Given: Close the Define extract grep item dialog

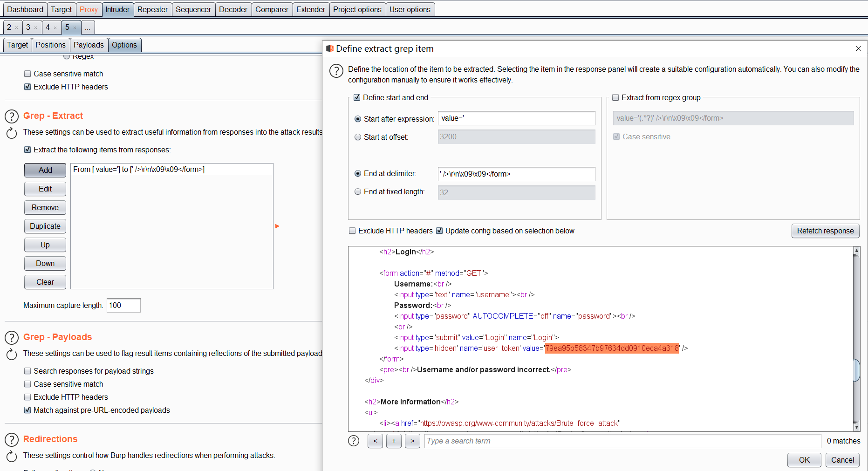Looking at the screenshot, I should tap(859, 48).
